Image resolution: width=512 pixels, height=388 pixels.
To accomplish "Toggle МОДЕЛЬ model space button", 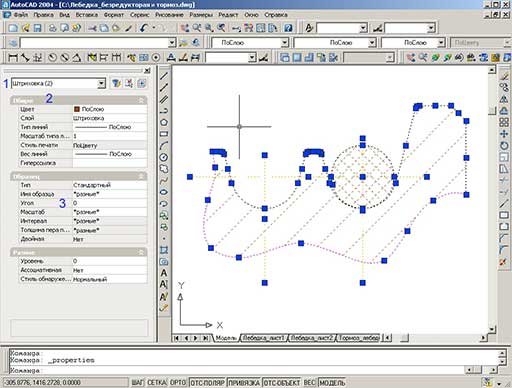I will 332,382.
